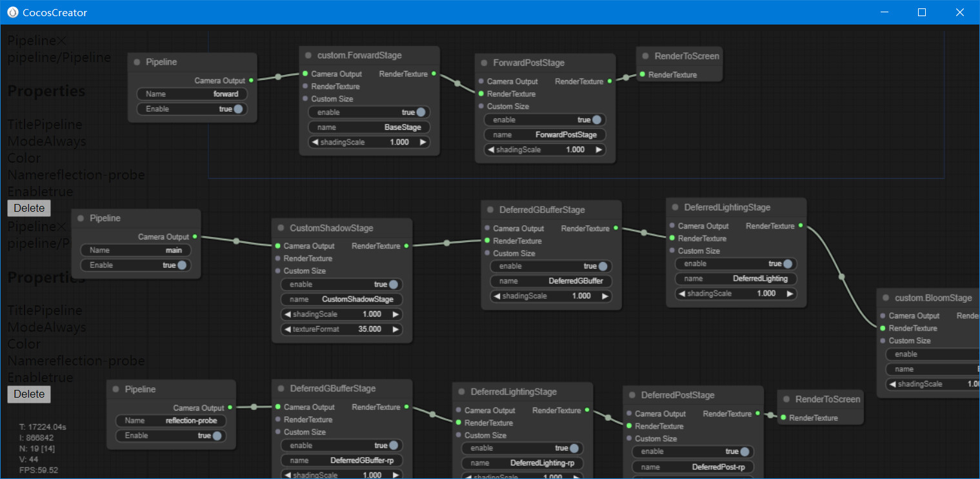Edit the name field showing DeferredLighting-rp
The width and height of the screenshot is (980, 479).
pos(523,464)
